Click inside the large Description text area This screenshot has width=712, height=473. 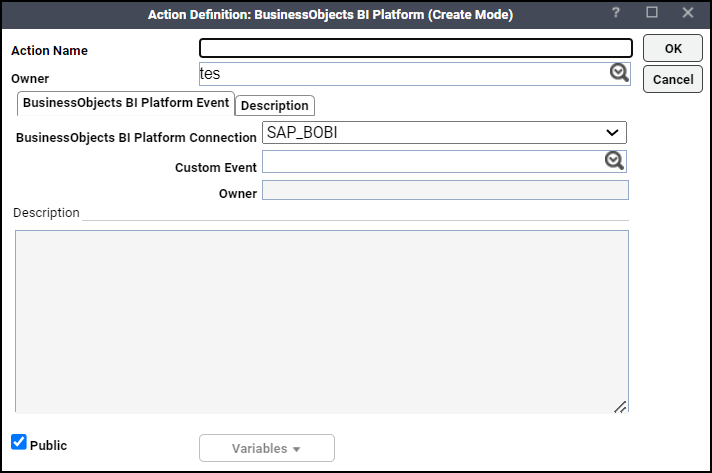[x=321, y=321]
